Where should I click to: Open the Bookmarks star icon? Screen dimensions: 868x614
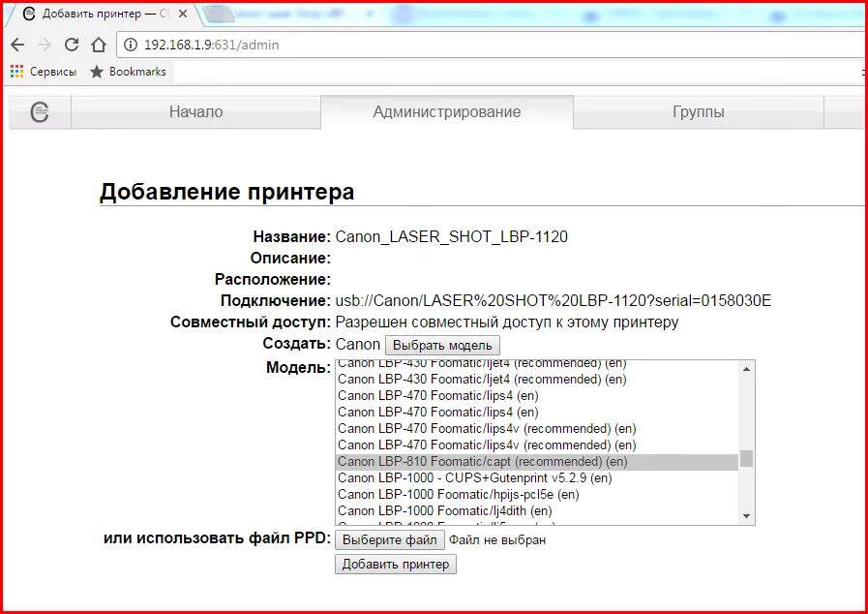point(97,72)
